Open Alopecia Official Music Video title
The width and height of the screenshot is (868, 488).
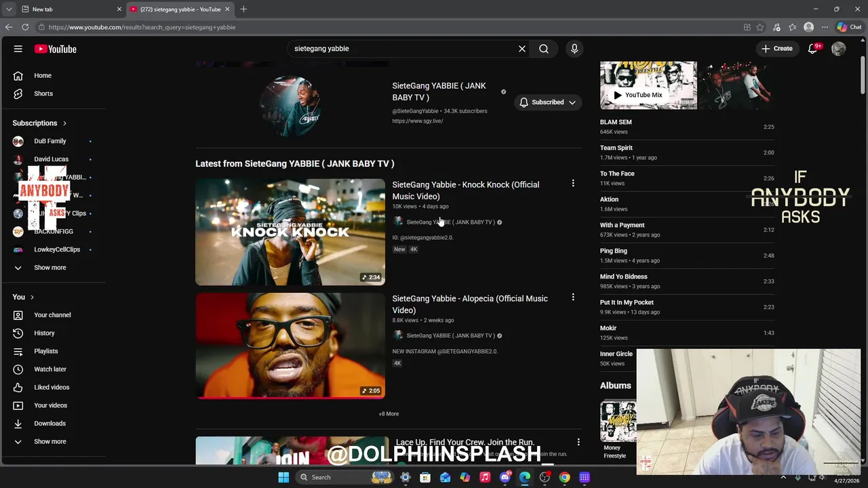[x=470, y=304]
